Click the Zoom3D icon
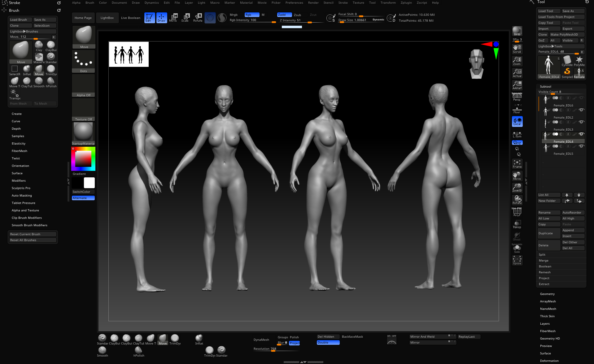The height and width of the screenshot is (364, 594). [x=517, y=188]
